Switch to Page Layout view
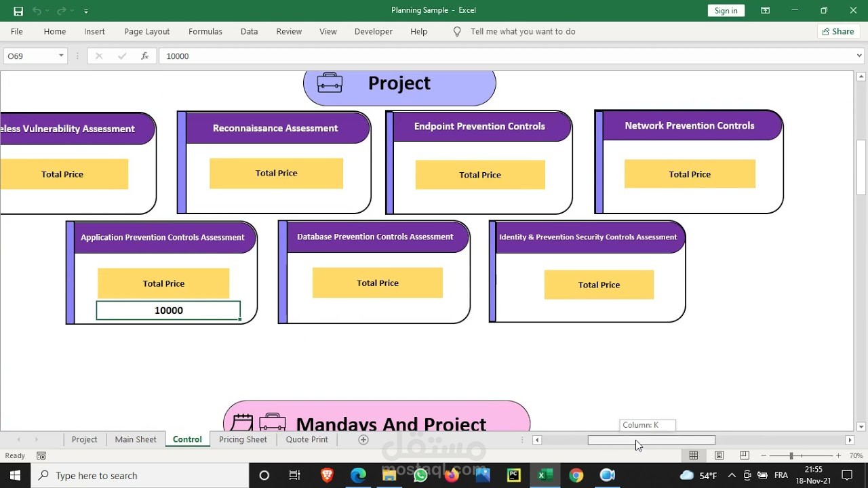The width and height of the screenshot is (868, 488). (x=719, y=455)
